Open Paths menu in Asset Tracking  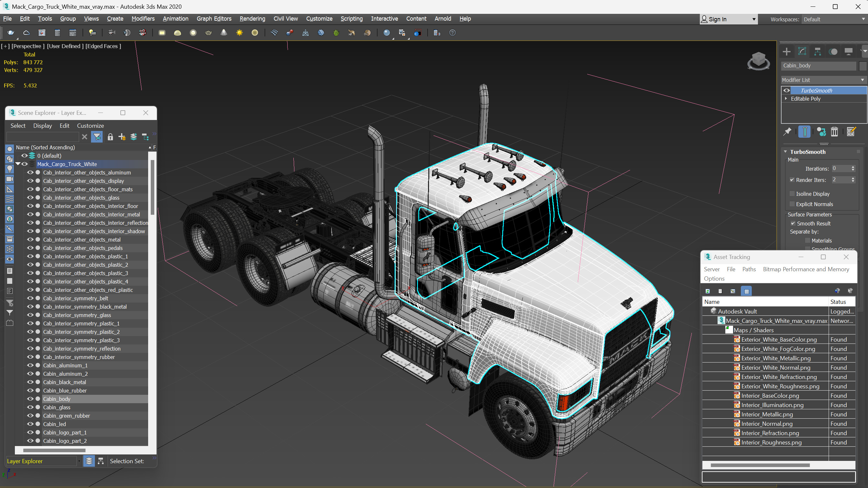[749, 269]
